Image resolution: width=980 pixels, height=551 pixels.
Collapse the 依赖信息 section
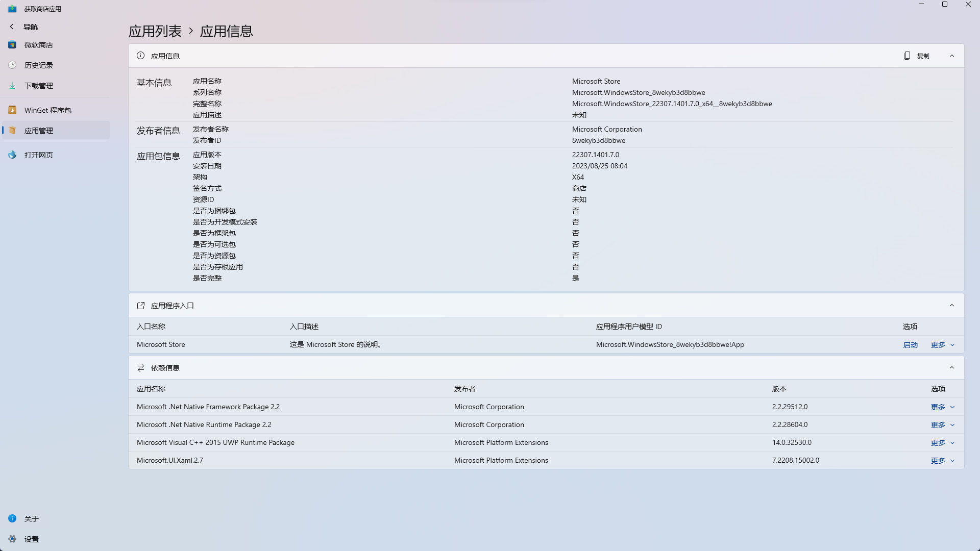pos(952,367)
